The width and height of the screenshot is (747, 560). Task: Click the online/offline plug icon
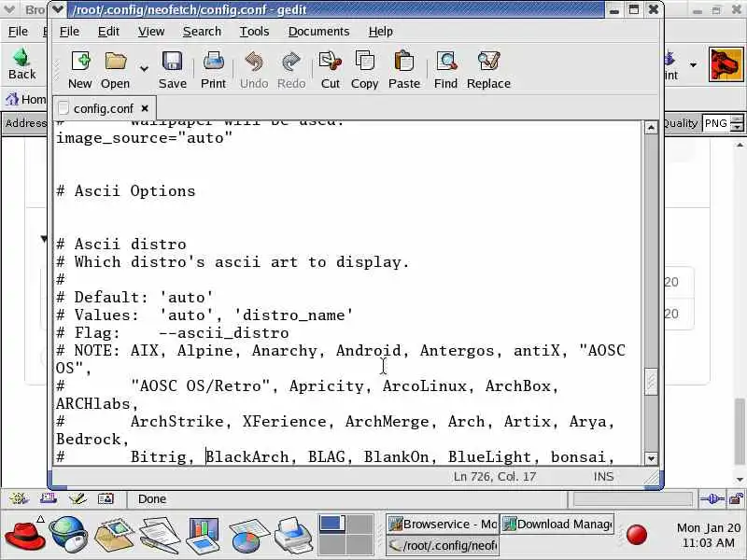click(712, 498)
